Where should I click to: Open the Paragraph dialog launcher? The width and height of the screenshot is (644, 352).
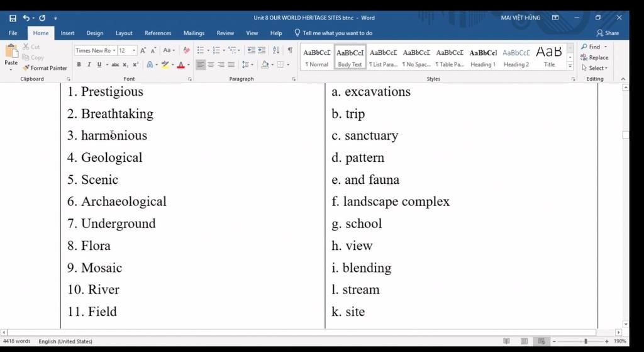294,79
